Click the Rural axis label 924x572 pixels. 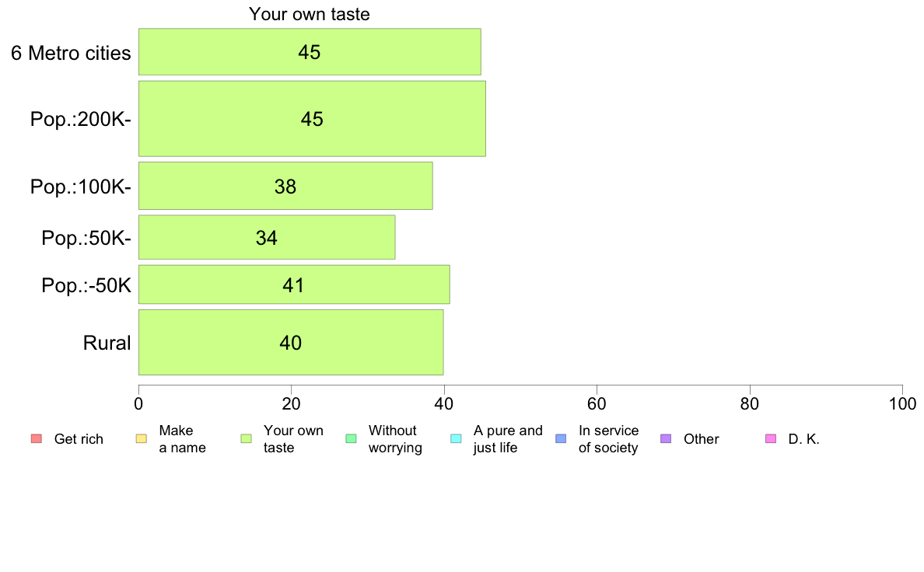coord(107,343)
